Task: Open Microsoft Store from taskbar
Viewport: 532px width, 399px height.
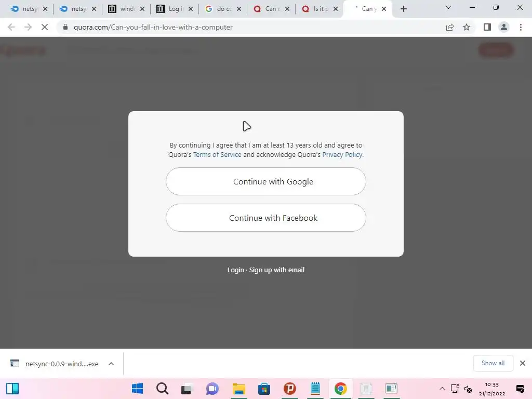Action: coord(264,389)
